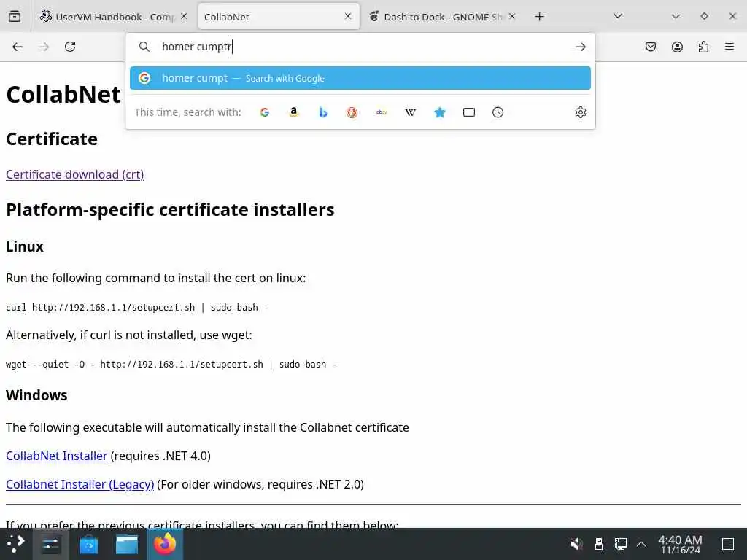Search this time with eBay
The image size is (747, 560).
[x=381, y=112]
